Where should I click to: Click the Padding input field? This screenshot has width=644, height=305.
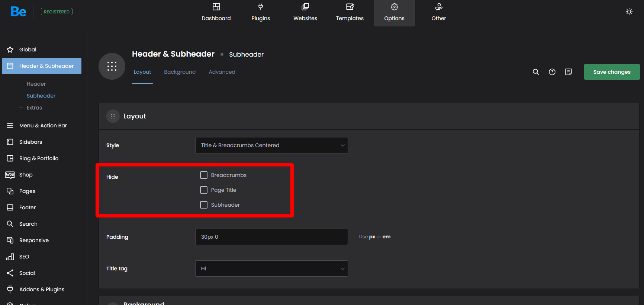click(271, 237)
